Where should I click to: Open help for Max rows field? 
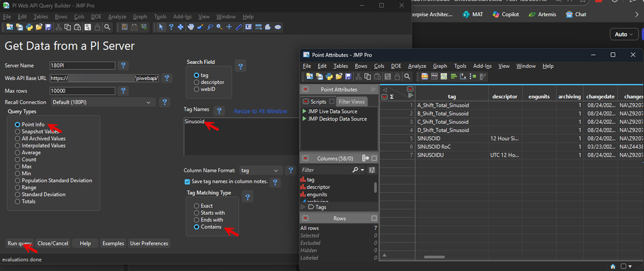point(123,90)
